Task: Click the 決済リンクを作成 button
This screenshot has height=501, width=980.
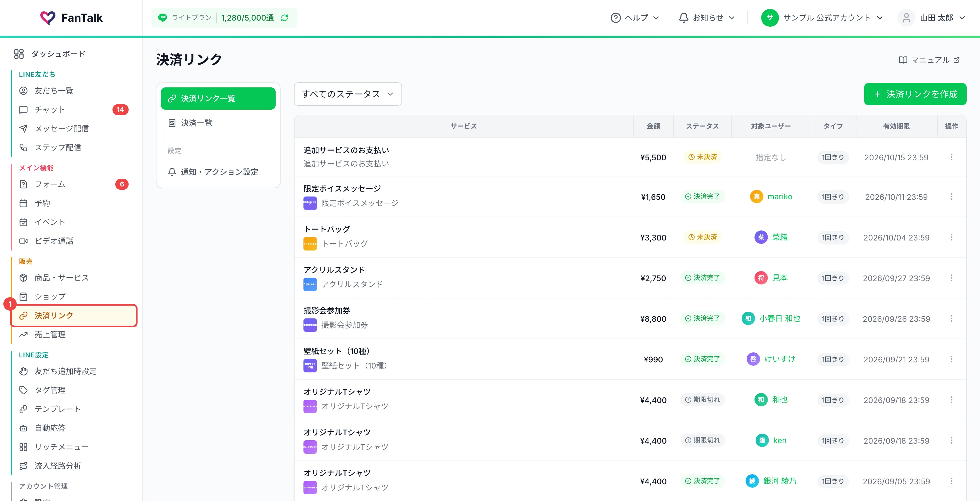Action: coord(915,94)
